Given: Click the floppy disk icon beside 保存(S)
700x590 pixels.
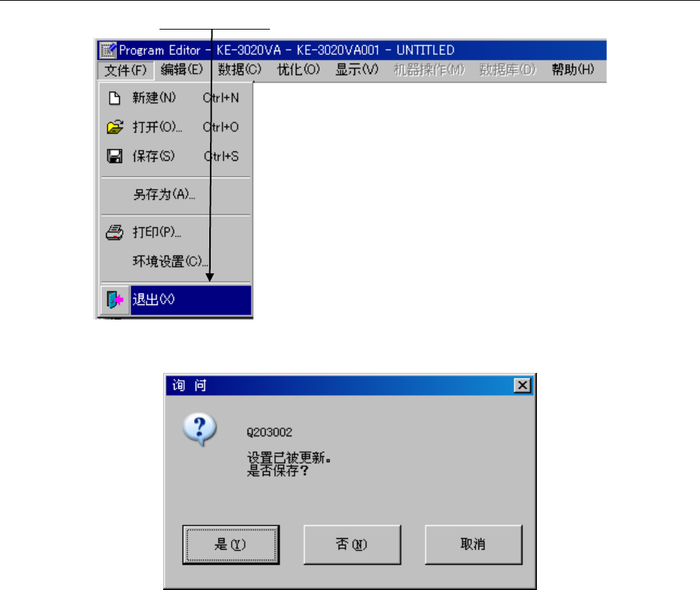Looking at the screenshot, I should click(x=115, y=157).
